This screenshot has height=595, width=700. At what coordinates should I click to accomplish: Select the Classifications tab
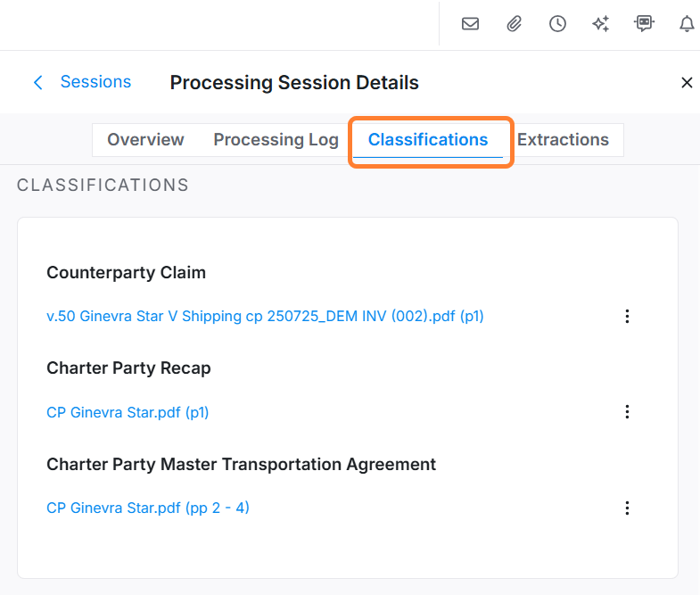coord(428,140)
